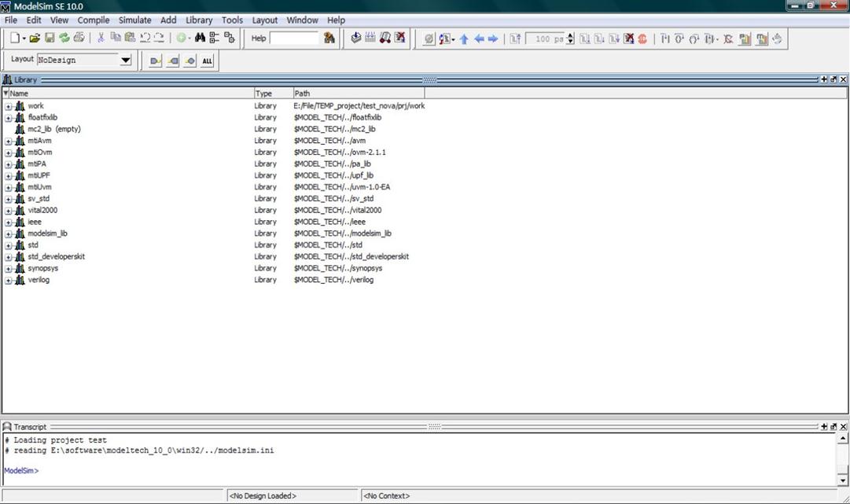Screen dimensions: 850x504
Task: Expand the synopsys library
Action: 8,269
